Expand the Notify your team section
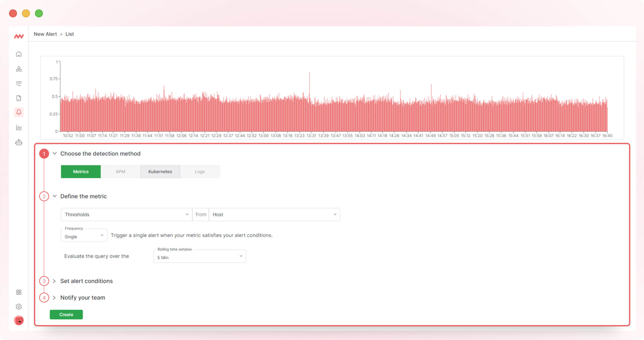Screen dimensions: 644x340 coord(54,298)
